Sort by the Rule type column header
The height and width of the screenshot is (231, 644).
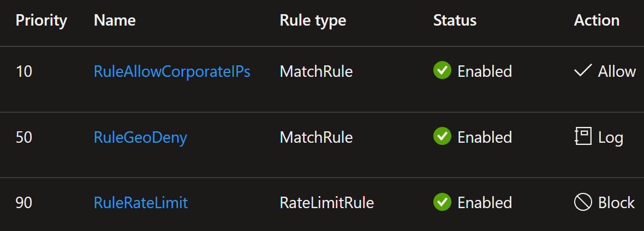313,21
